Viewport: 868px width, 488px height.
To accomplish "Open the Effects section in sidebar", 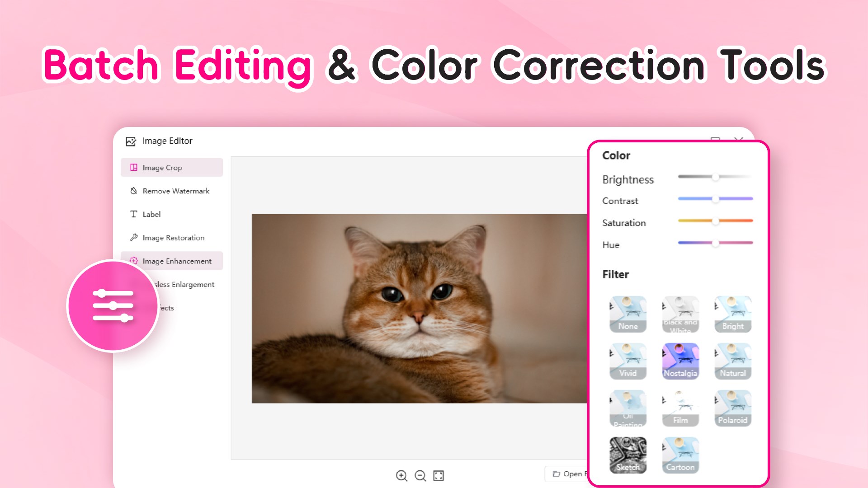I will (167, 308).
